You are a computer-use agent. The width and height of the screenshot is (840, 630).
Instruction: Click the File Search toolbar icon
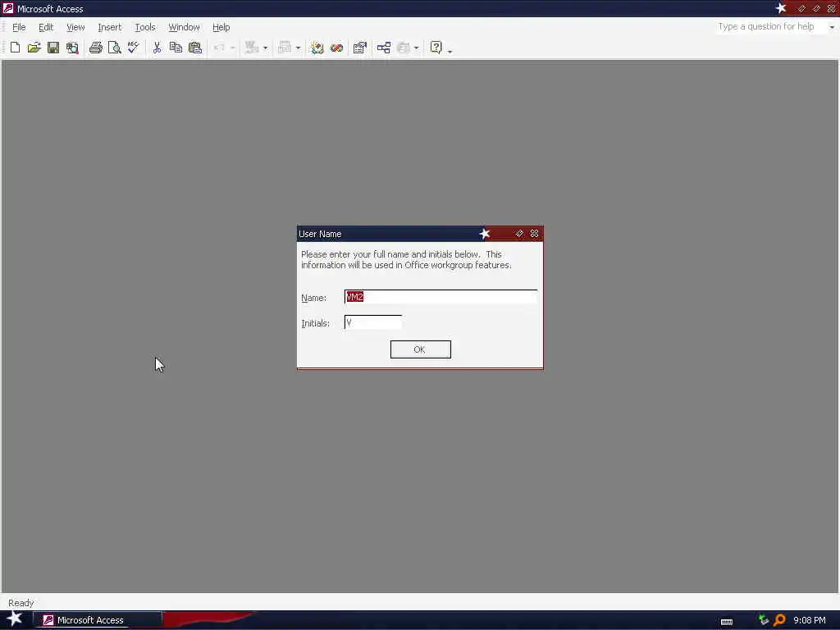coord(72,48)
